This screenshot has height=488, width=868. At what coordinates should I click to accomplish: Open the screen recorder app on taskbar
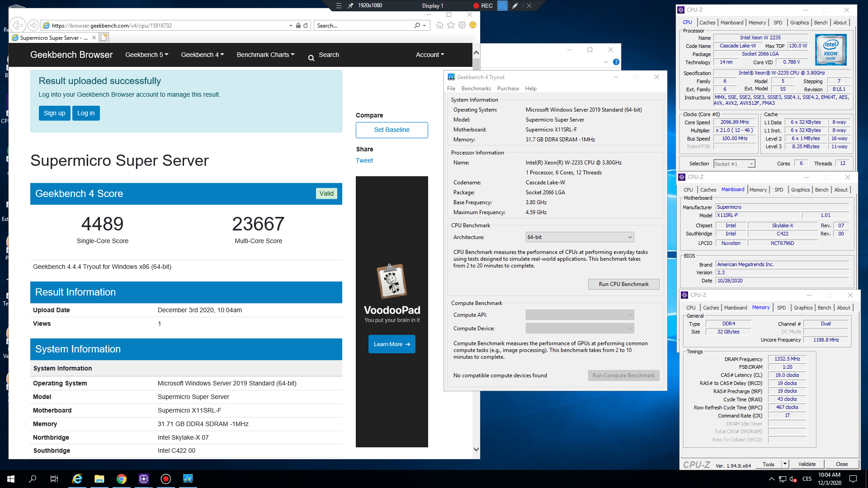click(x=165, y=479)
